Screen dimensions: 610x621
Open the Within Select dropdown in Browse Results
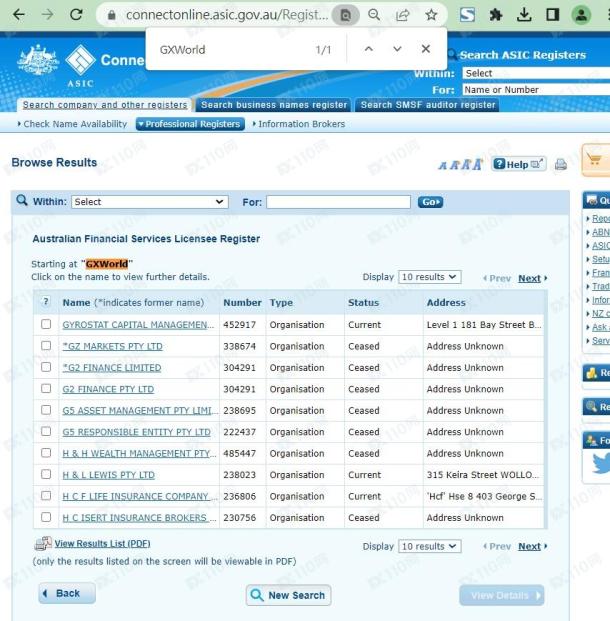point(150,202)
